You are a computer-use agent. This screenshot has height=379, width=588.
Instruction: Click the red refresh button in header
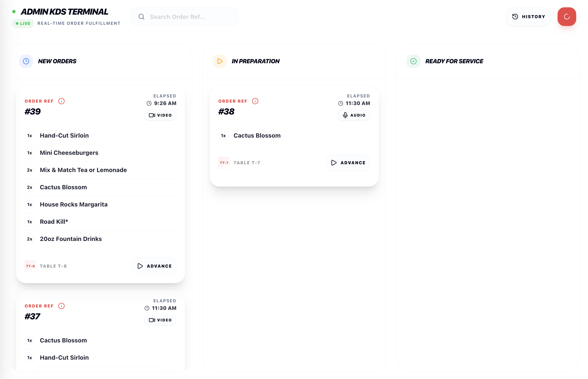(x=567, y=17)
